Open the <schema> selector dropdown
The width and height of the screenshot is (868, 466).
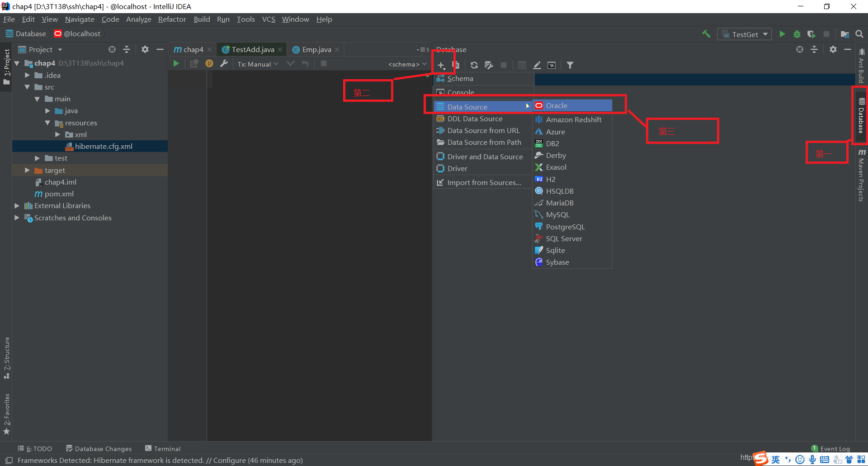click(407, 64)
